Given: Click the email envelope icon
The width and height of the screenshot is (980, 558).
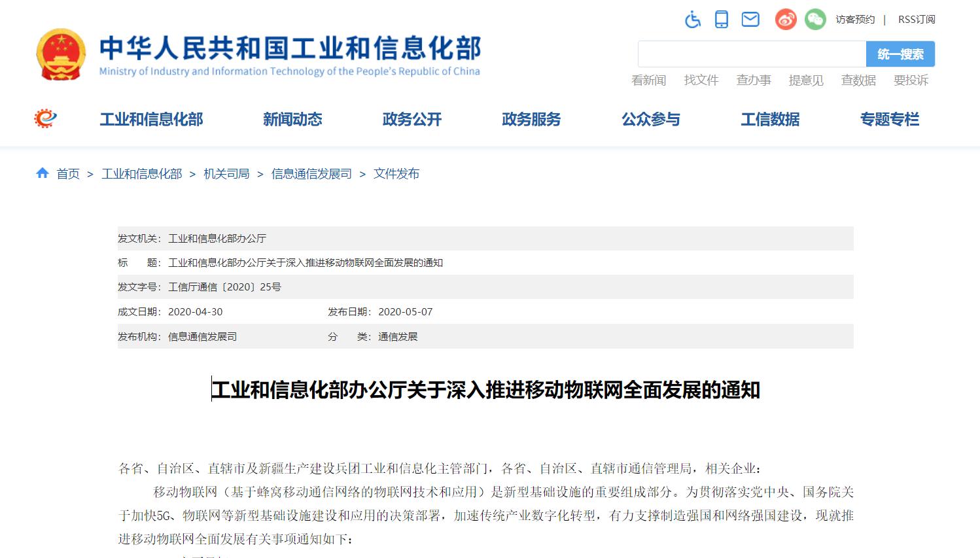Looking at the screenshot, I should pyautogui.click(x=750, y=20).
